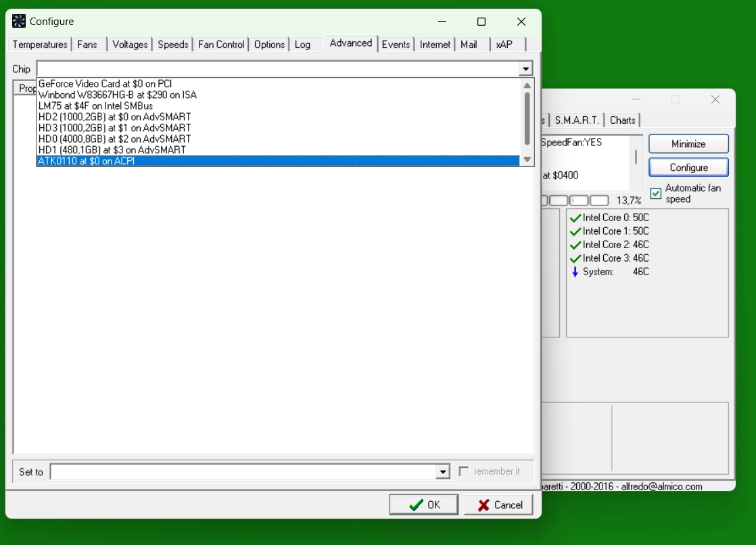
Task: Click the Configure button in SpeedFan window
Action: [688, 168]
